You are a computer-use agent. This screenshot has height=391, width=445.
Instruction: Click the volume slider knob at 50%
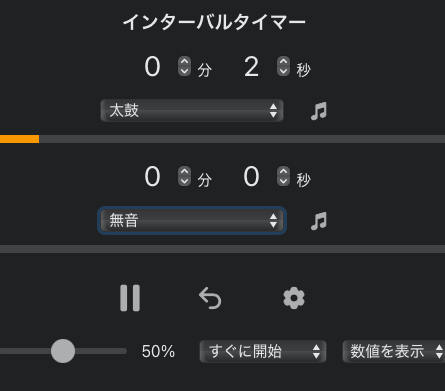coord(63,351)
